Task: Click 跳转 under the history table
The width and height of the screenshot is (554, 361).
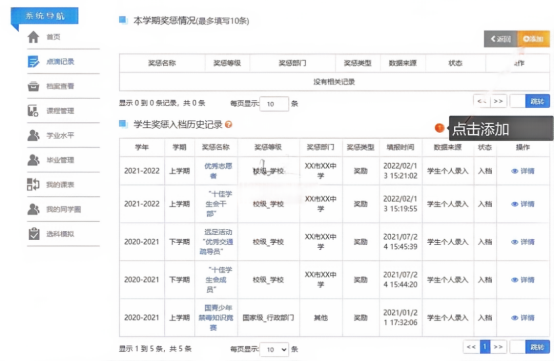Action: 537,347
